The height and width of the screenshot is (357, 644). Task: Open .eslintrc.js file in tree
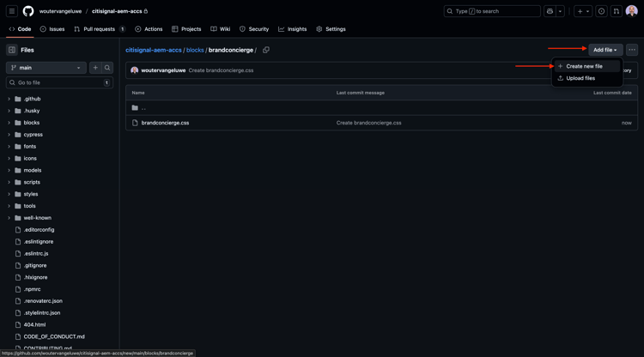[36, 254]
